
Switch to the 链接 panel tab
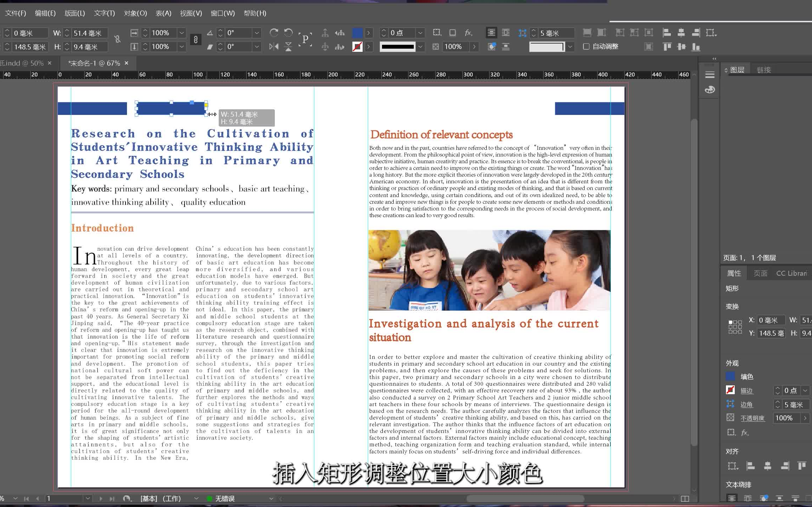pos(764,70)
